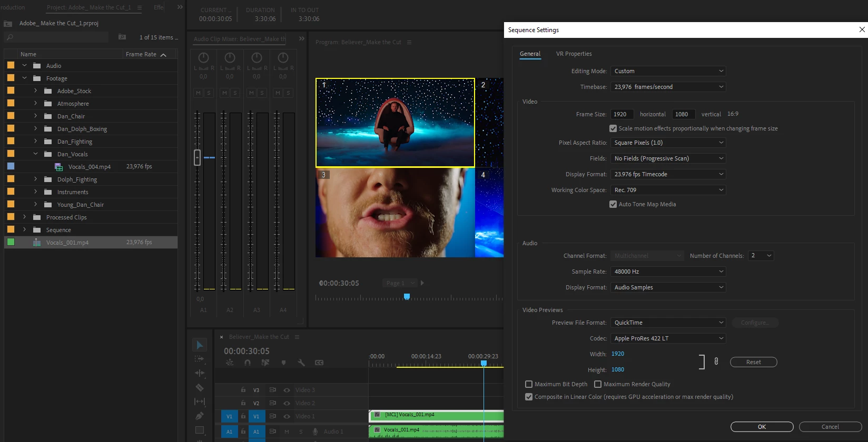Enable Maximum Bit Depth

tap(529, 384)
